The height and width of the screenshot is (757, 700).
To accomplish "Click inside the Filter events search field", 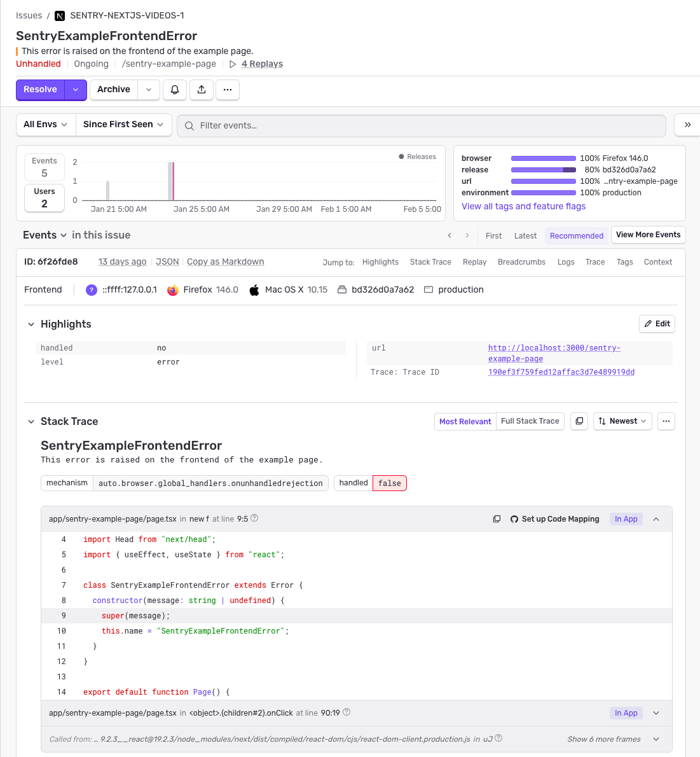I will coord(318,125).
